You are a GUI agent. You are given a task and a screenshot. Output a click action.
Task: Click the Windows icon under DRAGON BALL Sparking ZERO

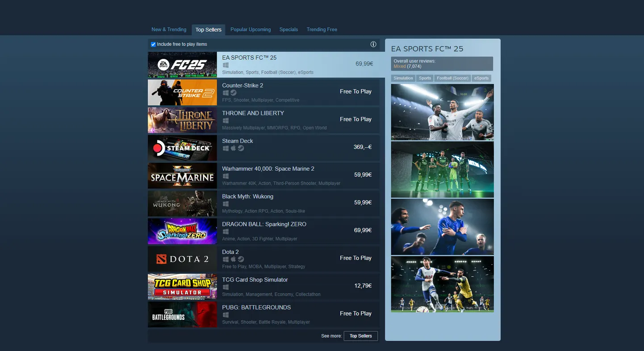pyautogui.click(x=226, y=231)
